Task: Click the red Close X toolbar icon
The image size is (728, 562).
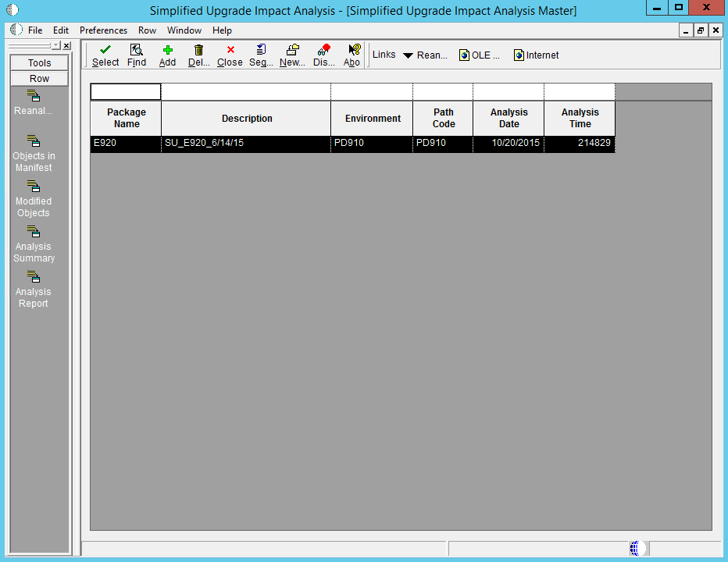Action: pyautogui.click(x=230, y=50)
